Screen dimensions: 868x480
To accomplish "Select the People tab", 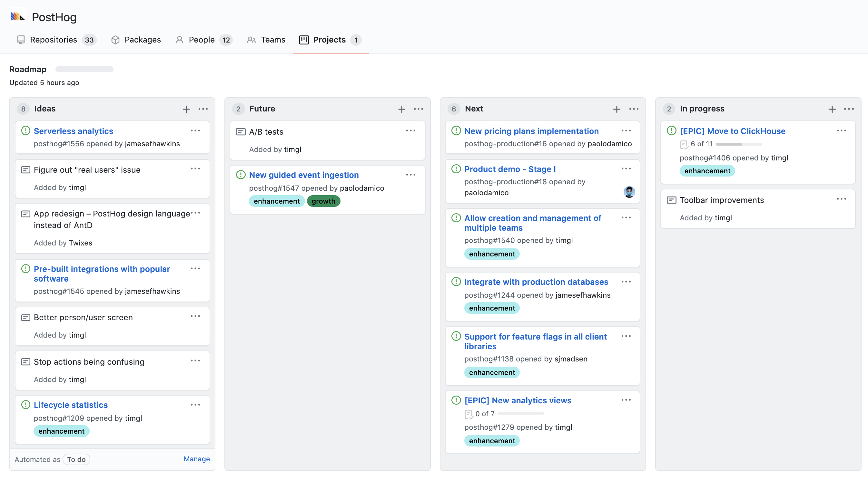I will [202, 40].
